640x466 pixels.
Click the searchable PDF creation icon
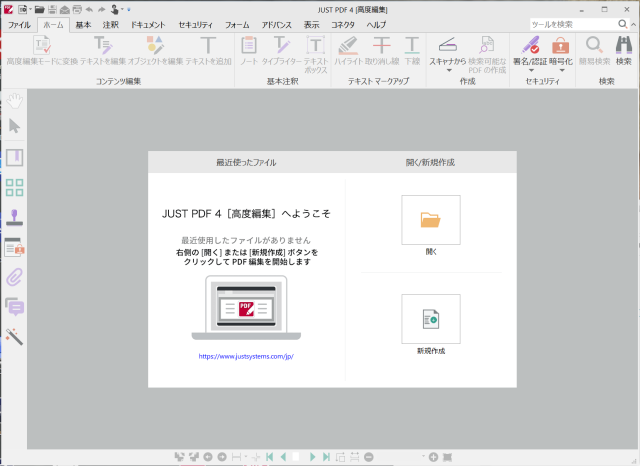coord(487,45)
